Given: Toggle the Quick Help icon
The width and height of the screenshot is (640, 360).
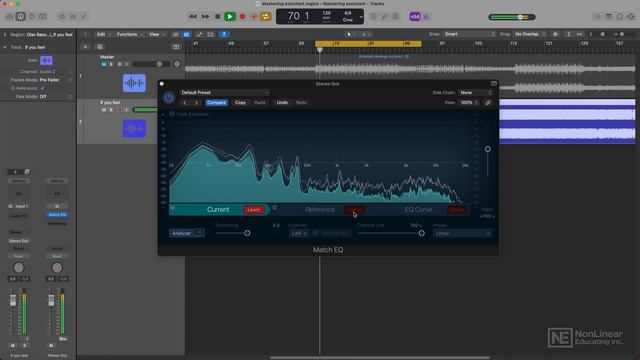Looking at the screenshot, I should 31,17.
